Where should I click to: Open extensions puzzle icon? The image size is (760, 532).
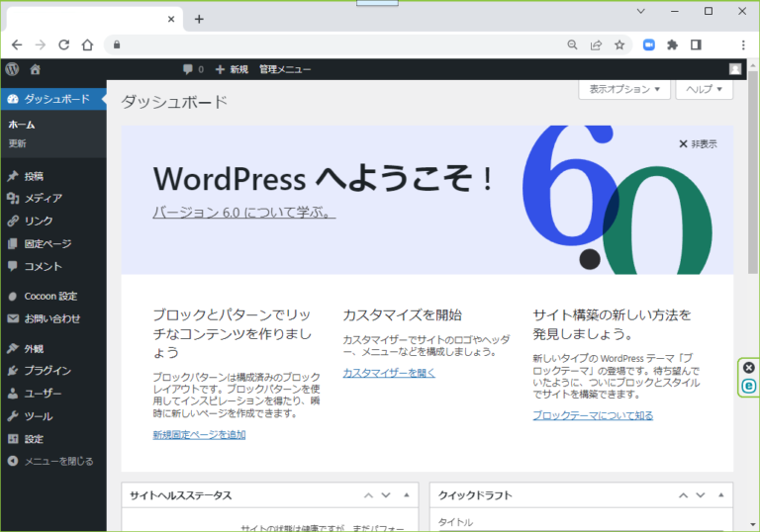coord(672,45)
